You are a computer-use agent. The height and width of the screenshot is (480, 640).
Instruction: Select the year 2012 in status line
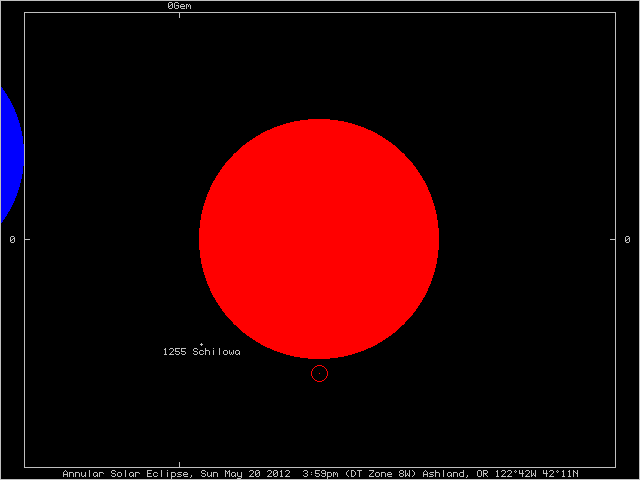279,473
